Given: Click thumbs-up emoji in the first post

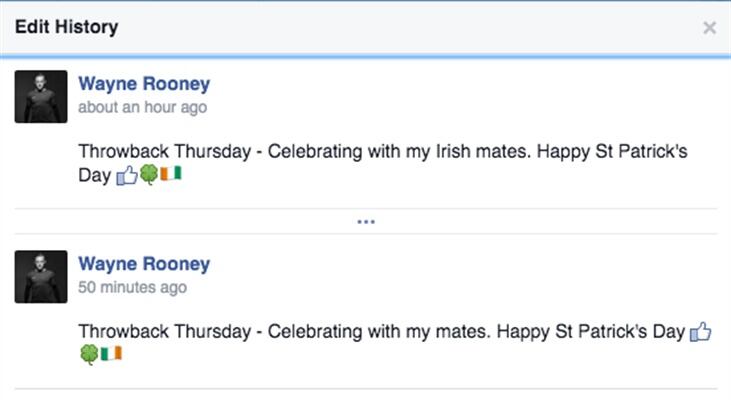Looking at the screenshot, I should click(127, 176).
